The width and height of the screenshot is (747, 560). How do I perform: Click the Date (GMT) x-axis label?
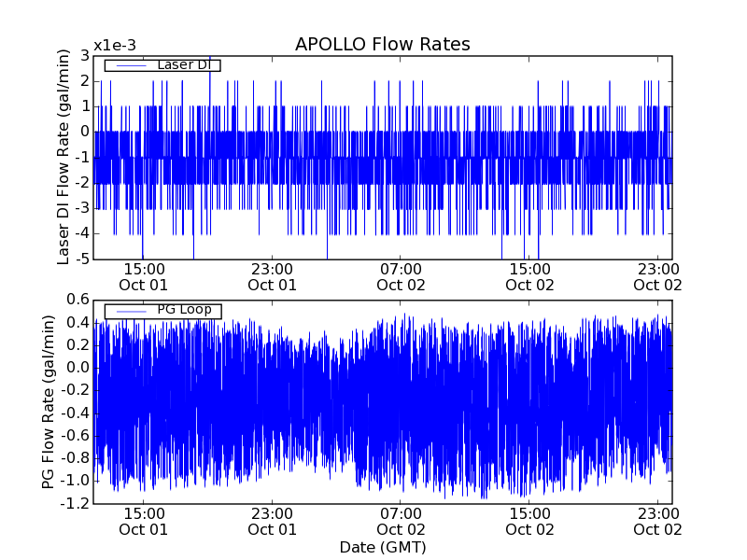(x=382, y=547)
